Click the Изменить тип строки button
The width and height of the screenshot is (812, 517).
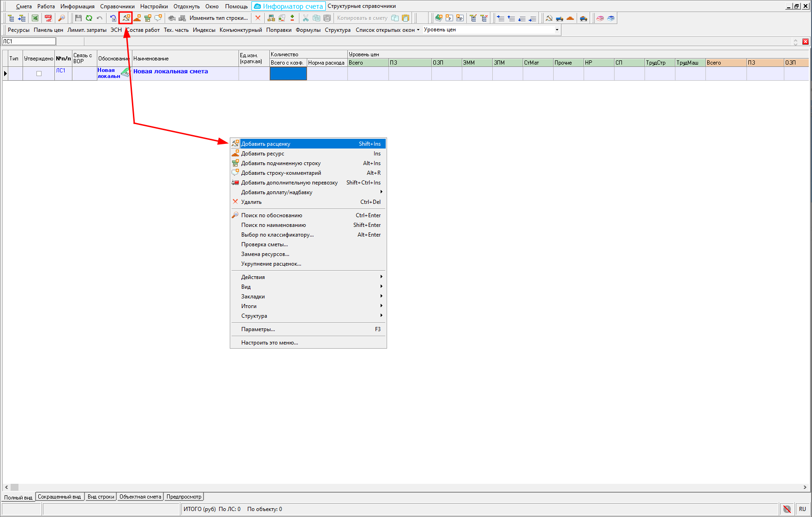coord(218,18)
